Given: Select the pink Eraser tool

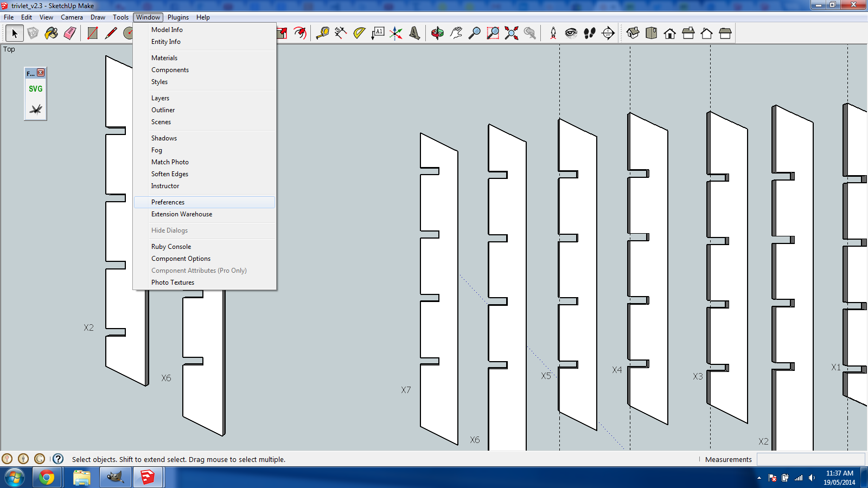Looking at the screenshot, I should click(x=70, y=34).
